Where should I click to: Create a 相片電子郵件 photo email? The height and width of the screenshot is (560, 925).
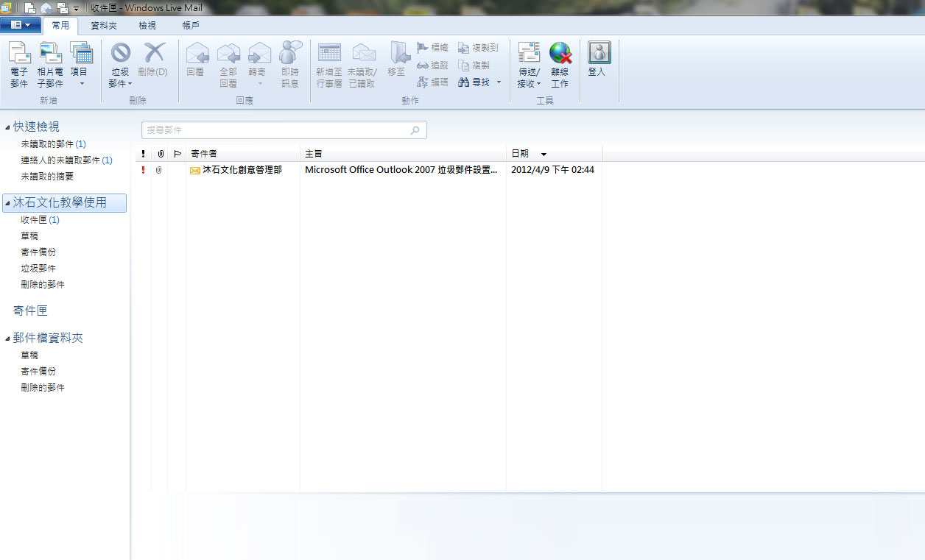click(x=50, y=65)
